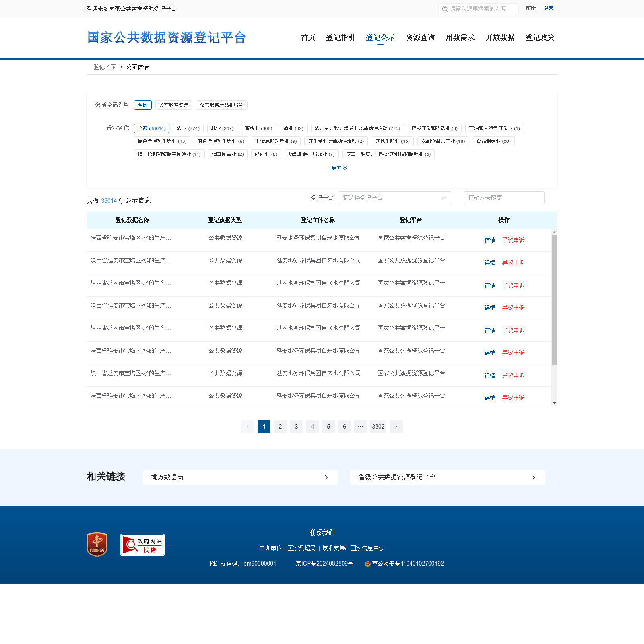Open the 请选择登记平台 dropdown
This screenshot has width=644, height=644.
click(394, 198)
